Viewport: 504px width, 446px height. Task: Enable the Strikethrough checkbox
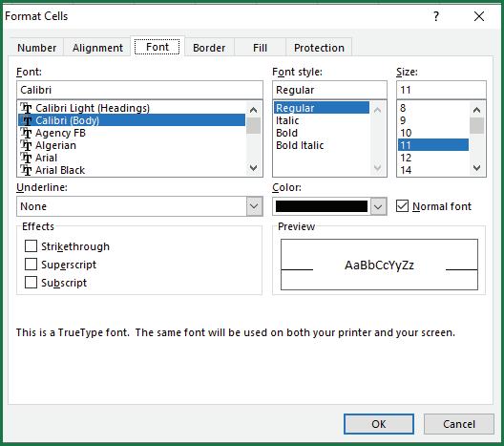(x=31, y=246)
